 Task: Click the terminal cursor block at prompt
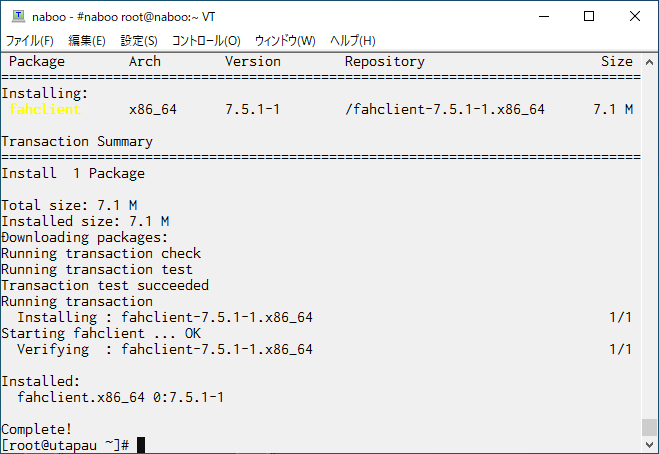141,445
